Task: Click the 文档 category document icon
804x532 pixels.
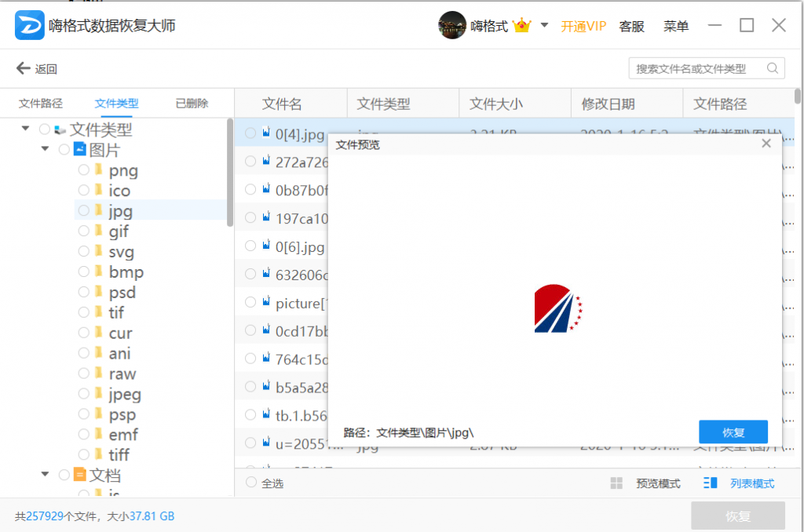Action: (80, 474)
